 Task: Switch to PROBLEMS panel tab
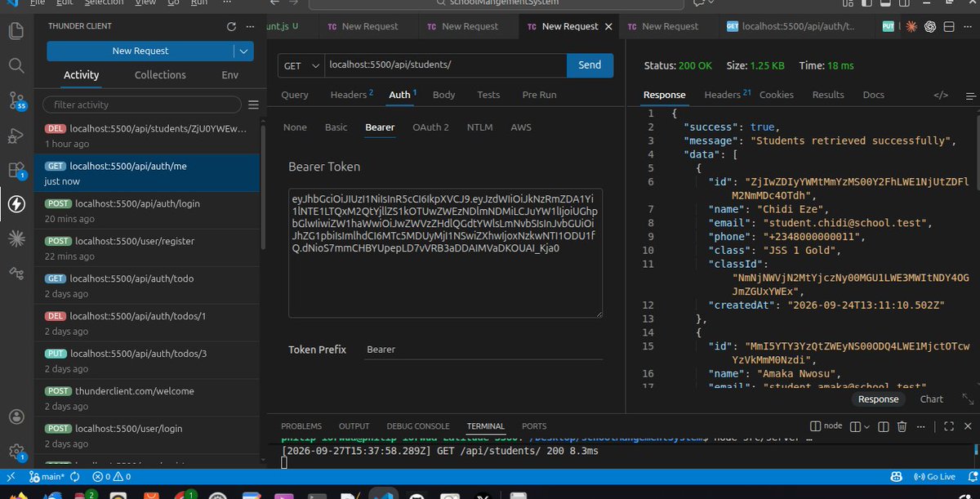coord(301,426)
